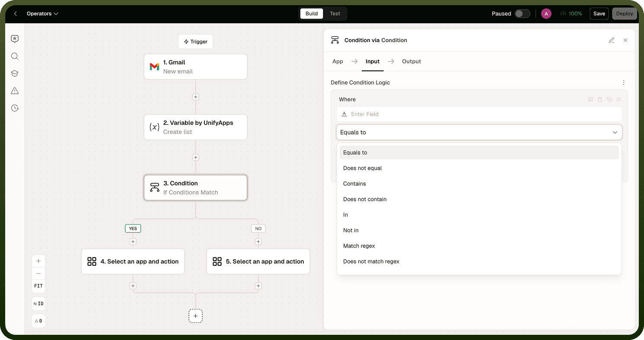Viewport: 644px width, 340px height.
Task: Open the App tab in Condition panel
Action: [x=338, y=61]
